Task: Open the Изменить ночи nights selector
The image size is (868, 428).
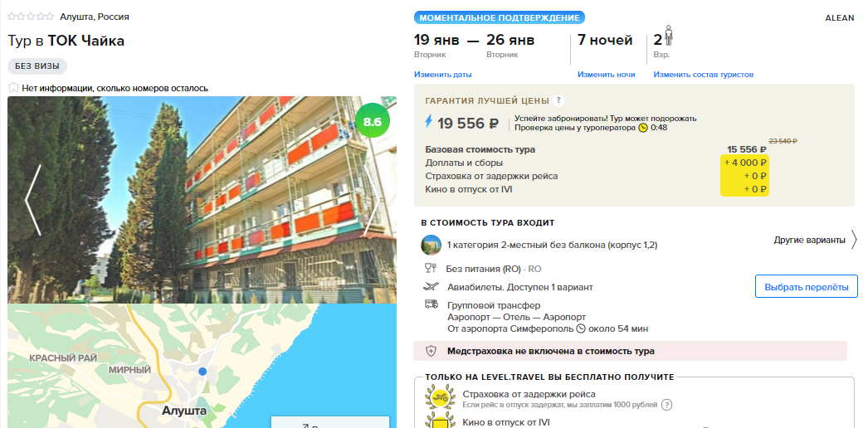Action: (606, 75)
